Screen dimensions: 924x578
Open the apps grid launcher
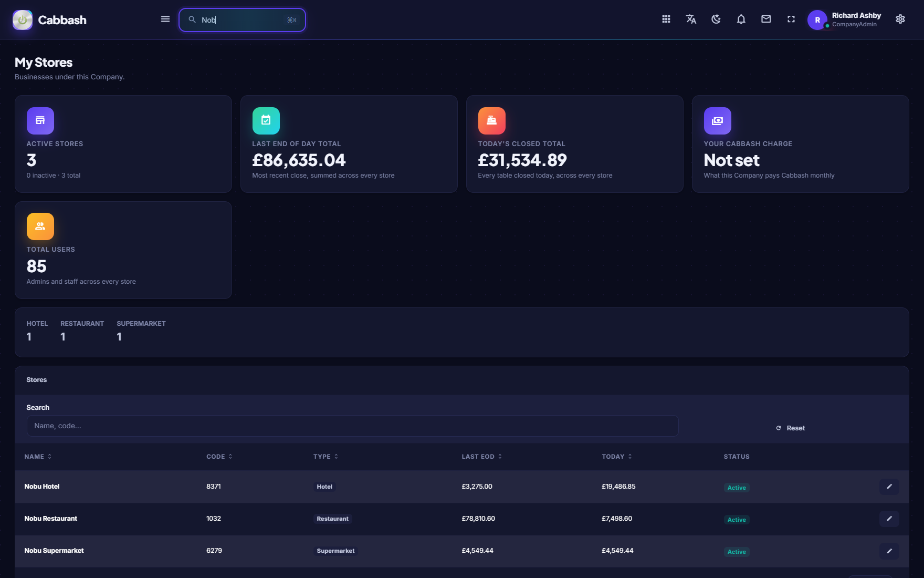pyautogui.click(x=666, y=19)
